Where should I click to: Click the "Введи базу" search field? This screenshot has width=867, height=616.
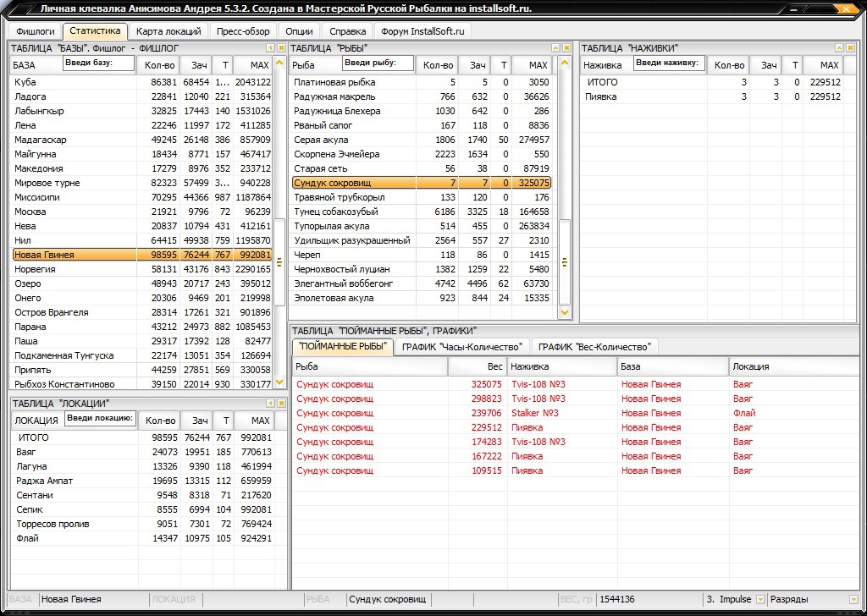click(99, 63)
